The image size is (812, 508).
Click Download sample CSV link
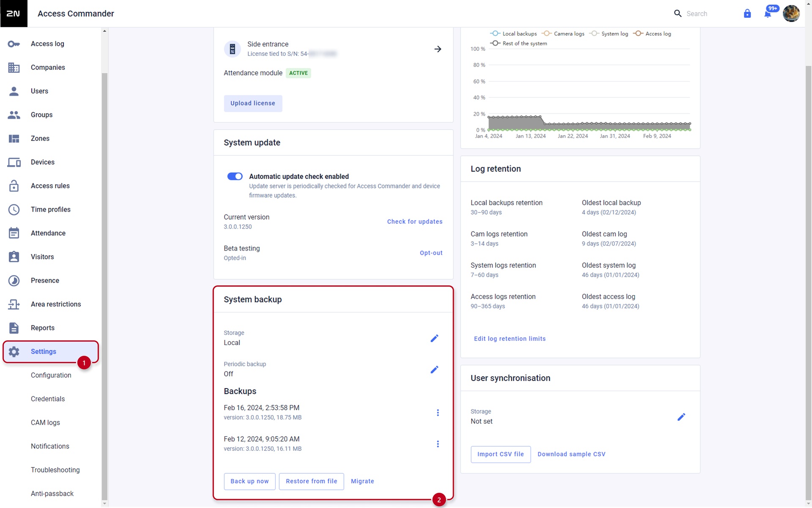tap(571, 454)
